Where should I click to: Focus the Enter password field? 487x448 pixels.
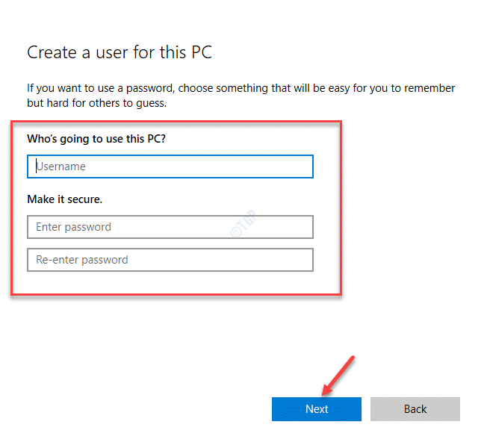click(x=170, y=227)
